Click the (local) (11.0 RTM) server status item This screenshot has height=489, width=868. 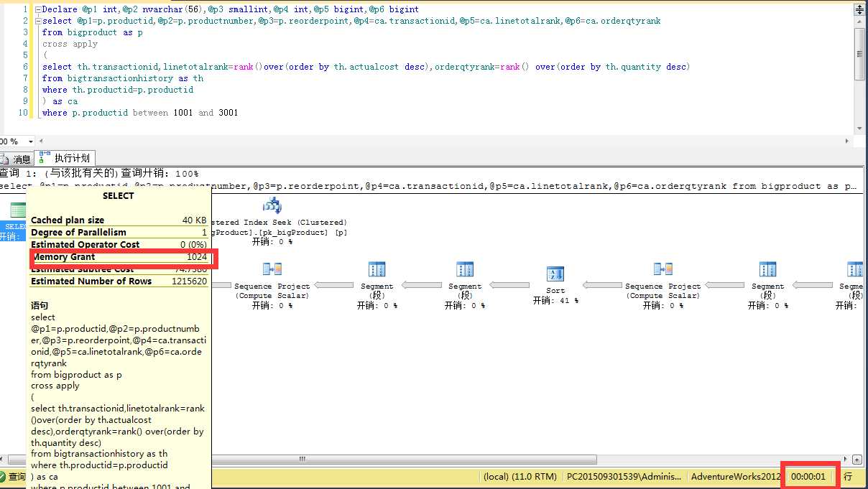[x=520, y=476]
